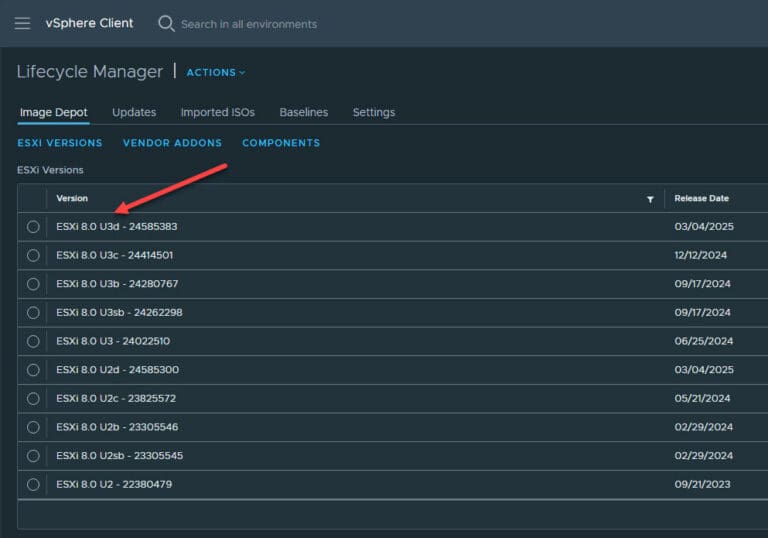Jump to ESXI VERSIONS section
The width and height of the screenshot is (768, 538).
click(60, 143)
